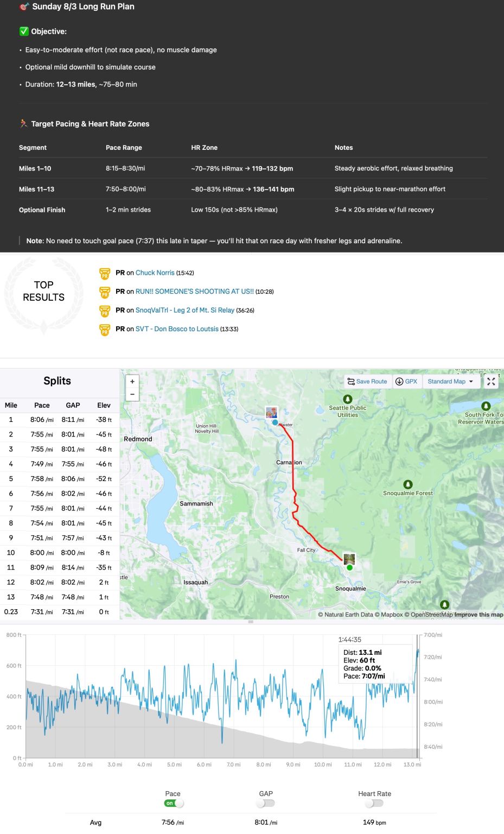The height and width of the screenshot is (834, 504).
Task: Open the Standard Map style dropdown
Action: (x=450, y=381)
